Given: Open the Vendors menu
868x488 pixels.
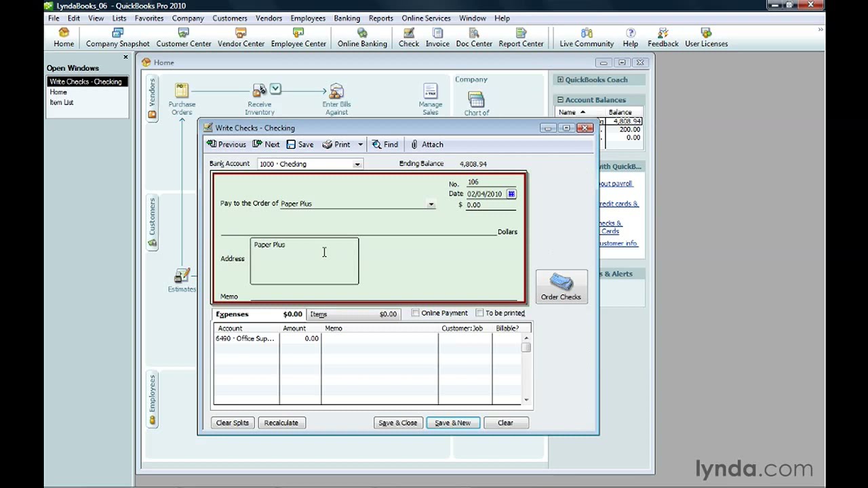Looking at the screenshot, I should tap(269, 18).
